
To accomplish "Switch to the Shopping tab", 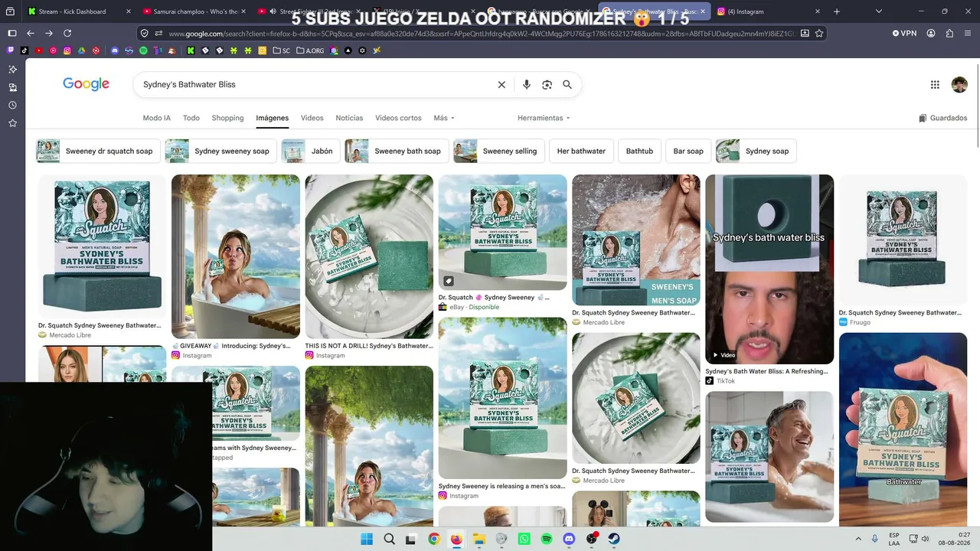I will pyautogui.click(x=227, y=118).
